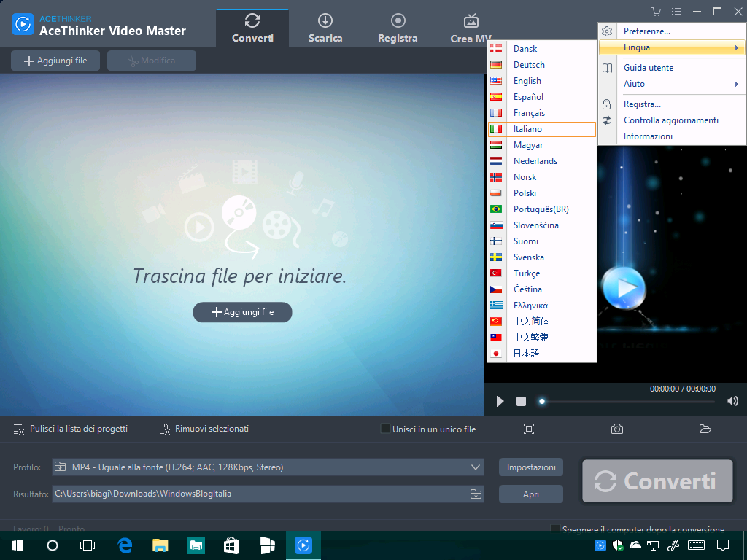Image resolution: width=747 pixels, height=560 pixels.
Task: Open Preferenze from the menu
Action: click(672, 31)
